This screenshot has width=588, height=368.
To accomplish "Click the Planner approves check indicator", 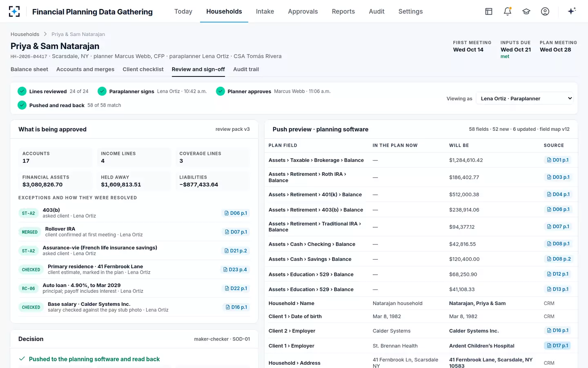I will 220,91.
